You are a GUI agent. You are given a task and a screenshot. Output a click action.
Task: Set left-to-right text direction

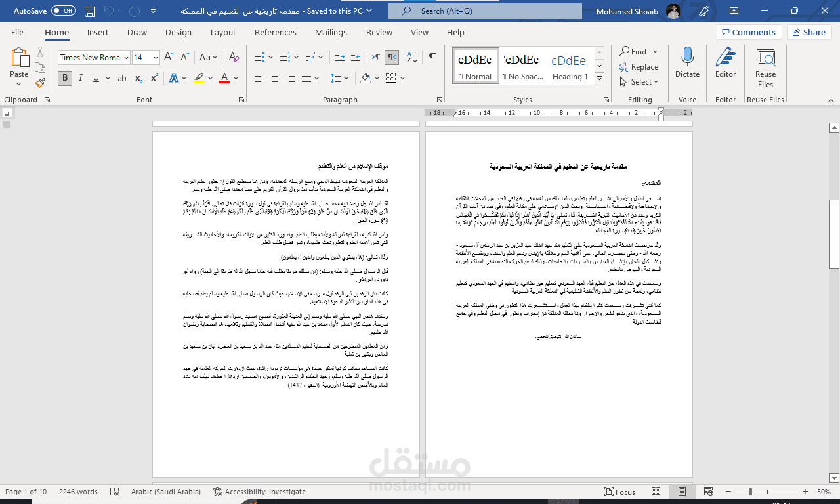coord(376,57)
